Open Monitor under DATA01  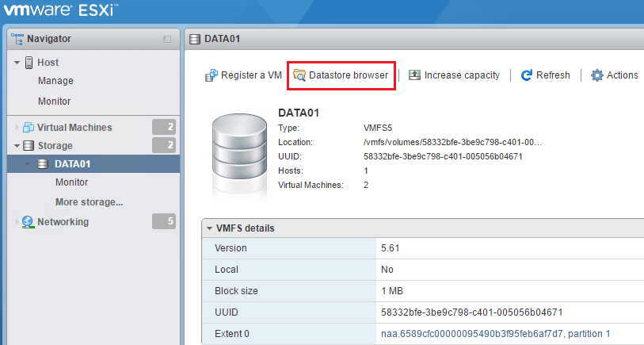coord(71,182)
